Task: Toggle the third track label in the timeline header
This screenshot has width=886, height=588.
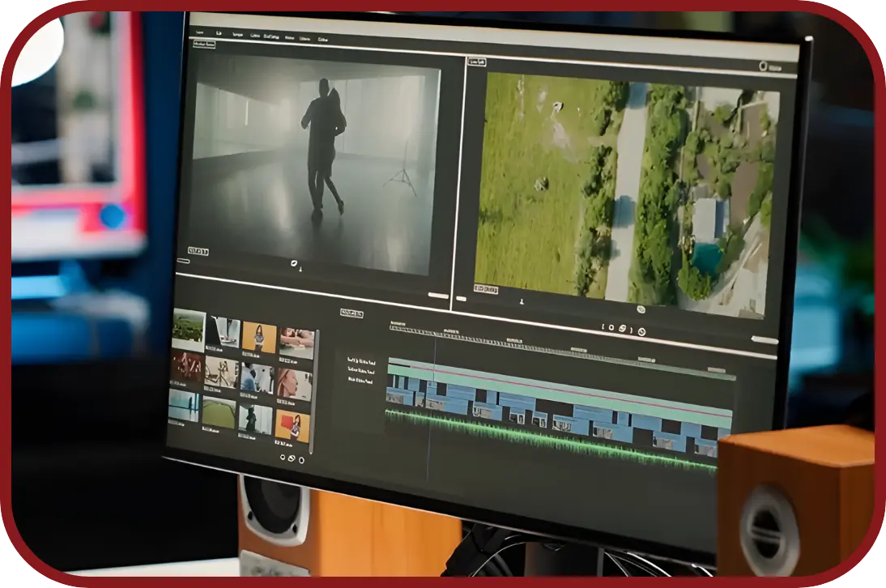Action: pos(360,379)
